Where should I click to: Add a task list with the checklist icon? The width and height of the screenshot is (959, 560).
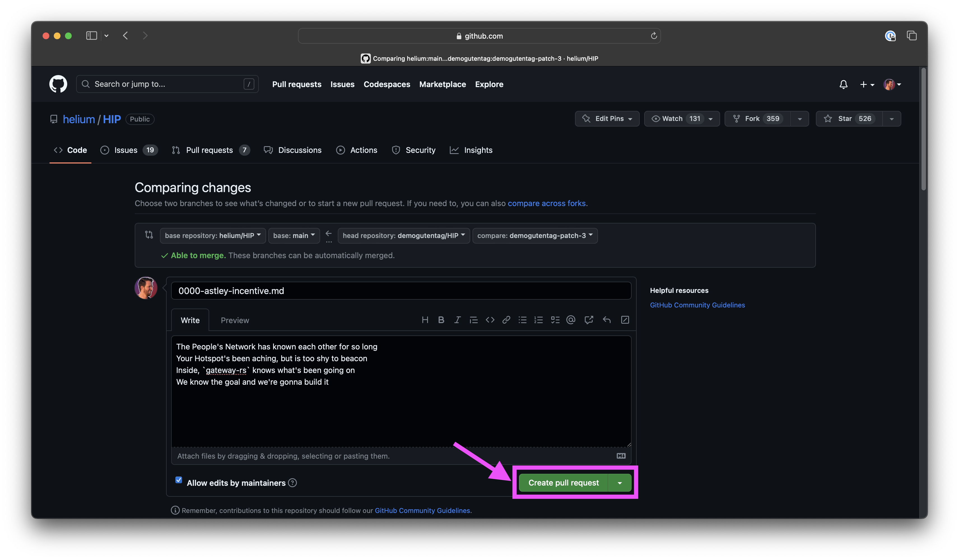pos(555,320)
